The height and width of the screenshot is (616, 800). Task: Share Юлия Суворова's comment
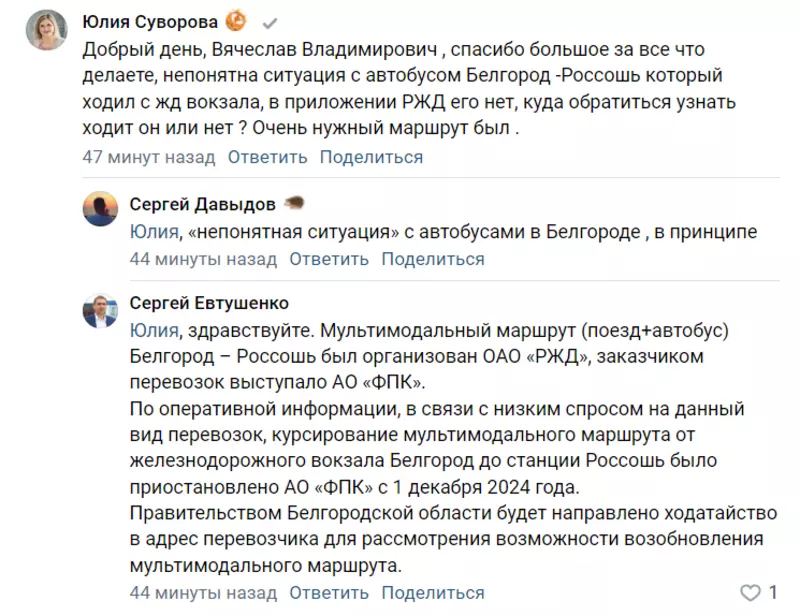pyautogui.click(x=371, y=157)
